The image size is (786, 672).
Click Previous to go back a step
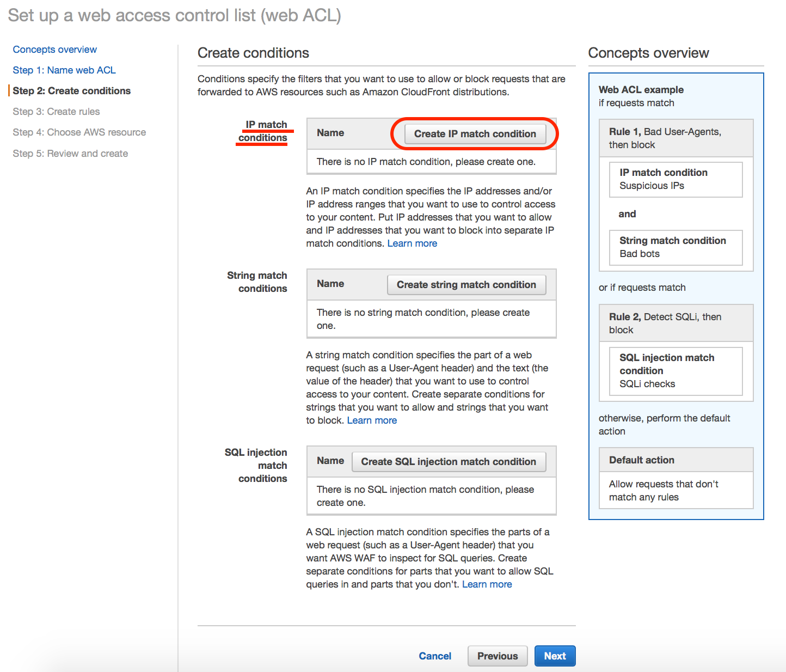click(497, 656)
